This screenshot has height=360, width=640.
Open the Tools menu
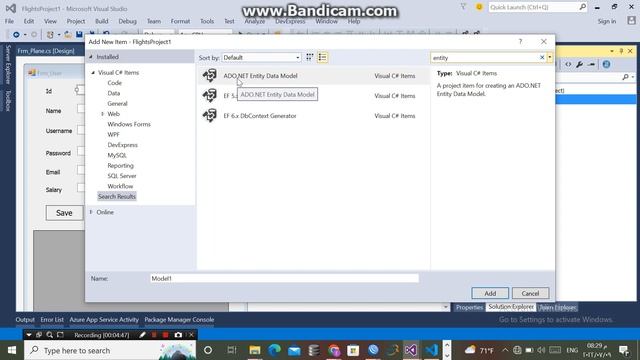click(207, 21)
